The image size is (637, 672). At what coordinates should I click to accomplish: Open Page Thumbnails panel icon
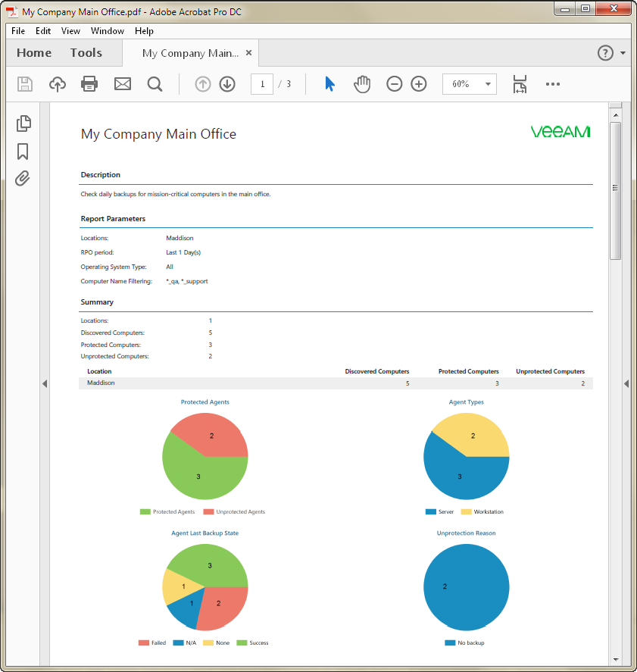tap(23, 123)
